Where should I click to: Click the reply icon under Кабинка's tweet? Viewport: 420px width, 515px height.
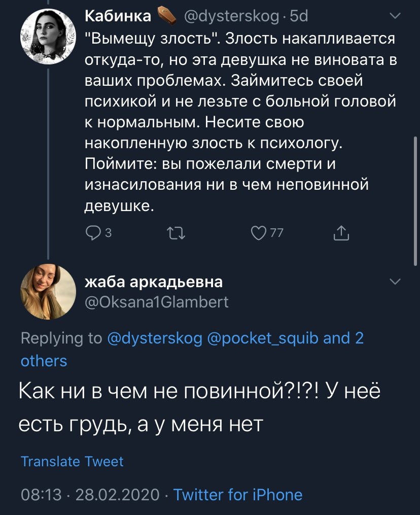pyautogui.click(x=93, y=233)
